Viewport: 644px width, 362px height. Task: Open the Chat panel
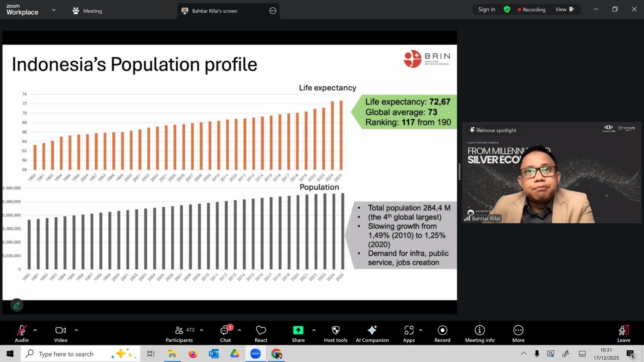(225, 334)
